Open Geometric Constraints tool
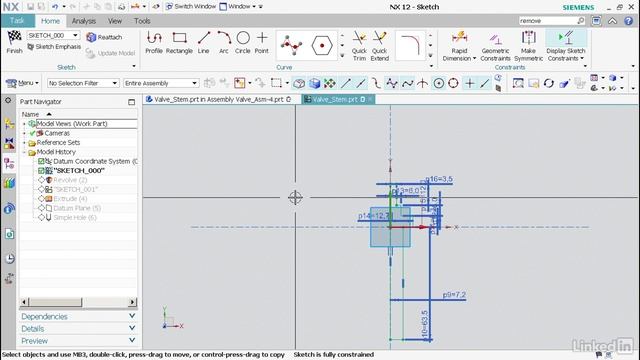Image resolution: width=640 pixels, height=360 pixels. (495, 46)
